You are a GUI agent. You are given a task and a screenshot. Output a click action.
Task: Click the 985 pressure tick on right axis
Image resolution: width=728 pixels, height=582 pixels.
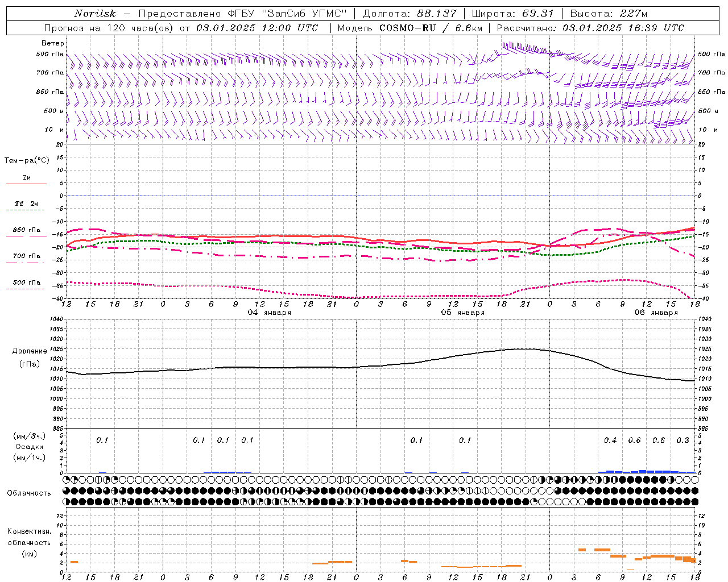(704, 429)
